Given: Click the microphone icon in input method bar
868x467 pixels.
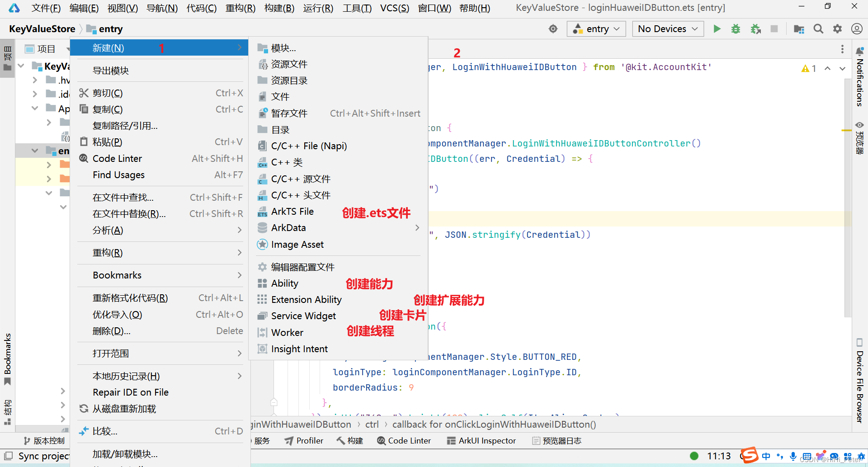Looking at the screenshot, I should point(793,456).
